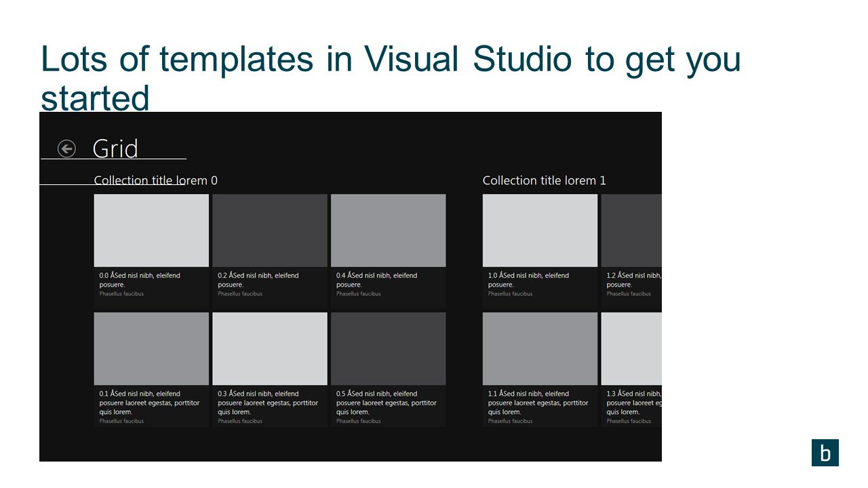
Task: Select the title text starting with 0.5
Action: pyautogui.click(x=387, y=403)
